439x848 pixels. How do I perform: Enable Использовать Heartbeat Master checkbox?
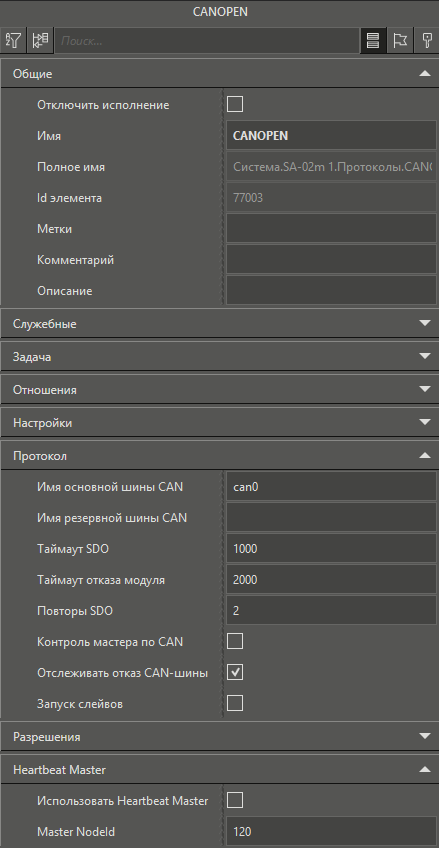click(x=235, y=800)
